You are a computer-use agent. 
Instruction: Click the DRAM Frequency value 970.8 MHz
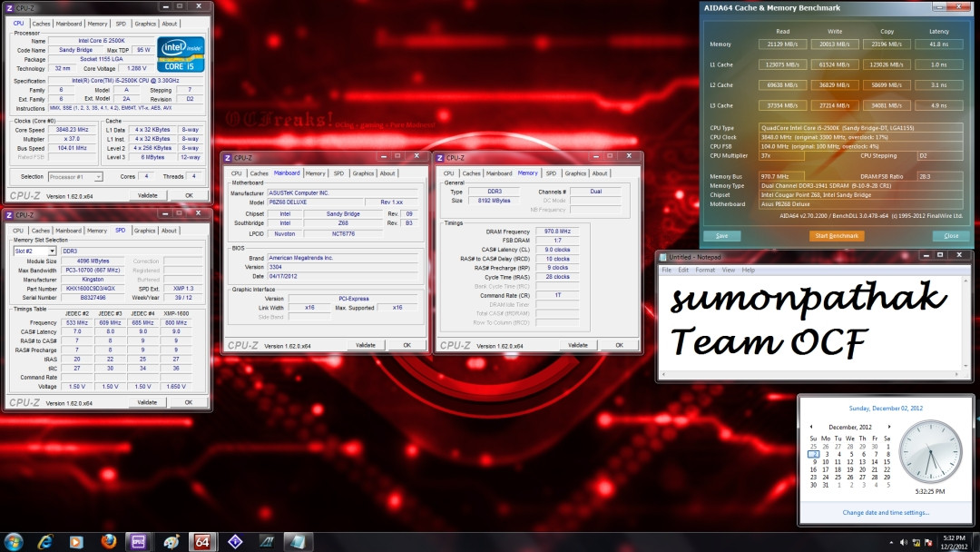click(x=557, y=232)
